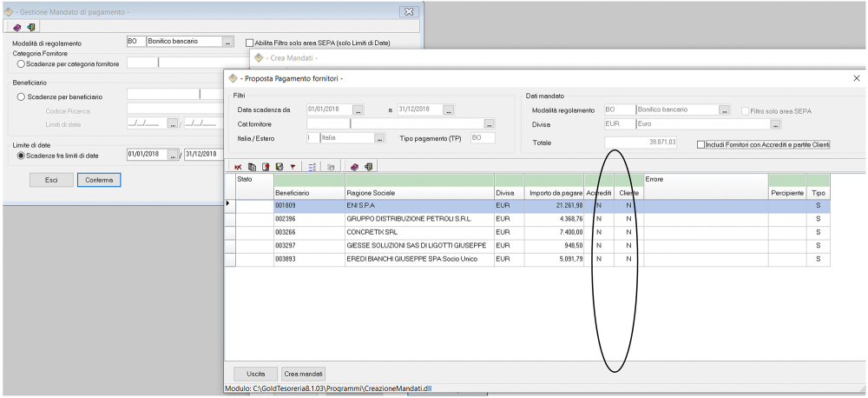Open lookup button beside Italia field

coord(379,137)
